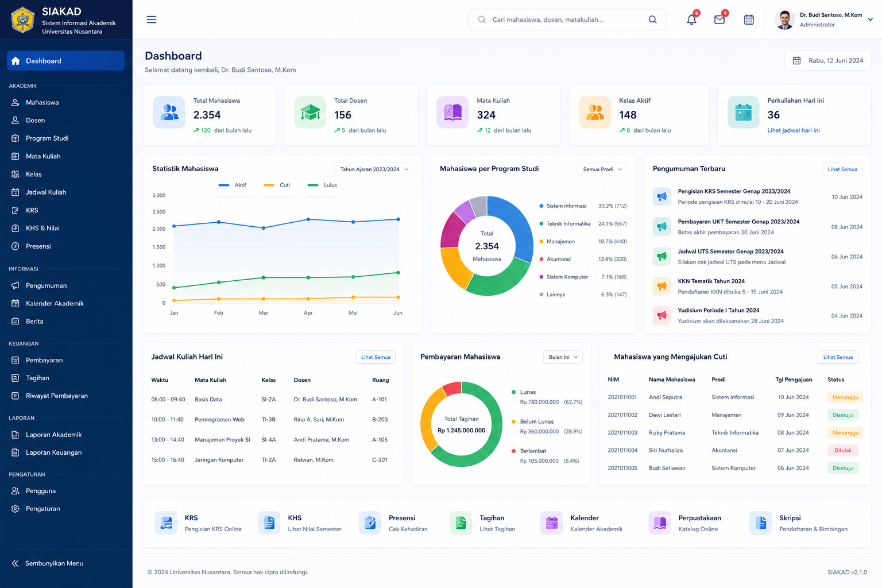The width and height of the screenshot is (882, 588).
Task: Select Dashboard in the sidebar
Action: point(65,61)
